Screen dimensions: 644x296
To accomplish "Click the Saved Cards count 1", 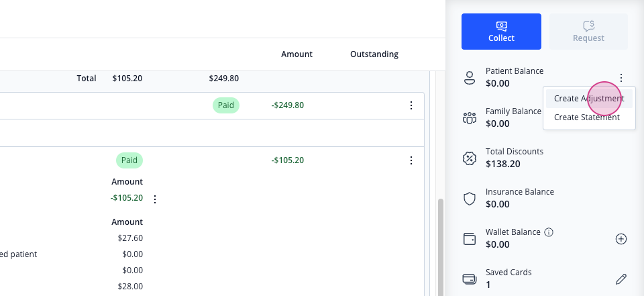I will pos(488,285).
